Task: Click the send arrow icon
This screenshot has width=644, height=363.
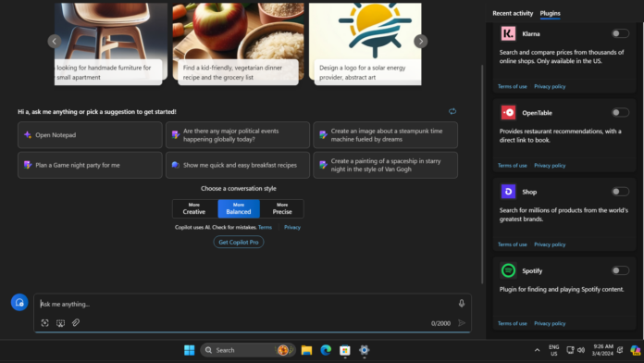Action: pyautogui.click(x=462, y=323)
